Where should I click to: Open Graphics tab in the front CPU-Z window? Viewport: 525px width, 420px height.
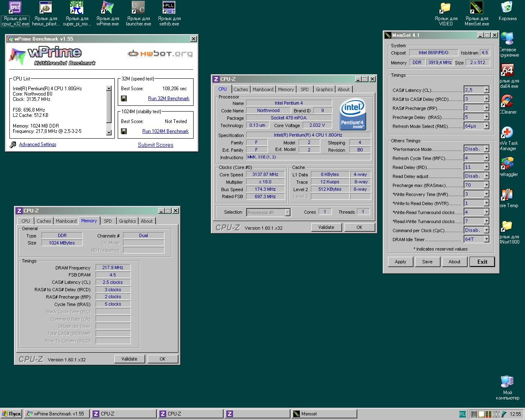(324, 89)
